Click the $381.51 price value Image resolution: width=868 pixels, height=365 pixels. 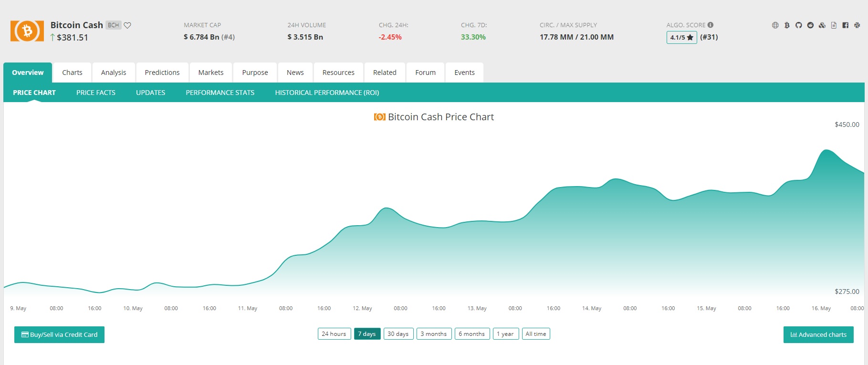tap(73, 38)
